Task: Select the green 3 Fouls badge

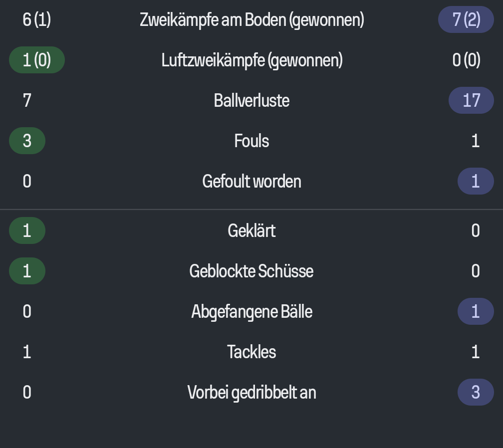Action: 27,141
